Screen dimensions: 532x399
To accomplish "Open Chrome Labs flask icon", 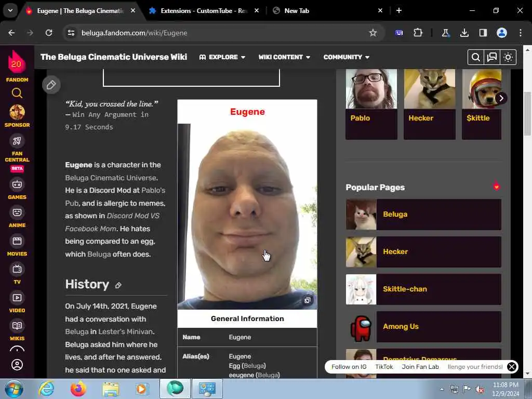I will 445,33.
